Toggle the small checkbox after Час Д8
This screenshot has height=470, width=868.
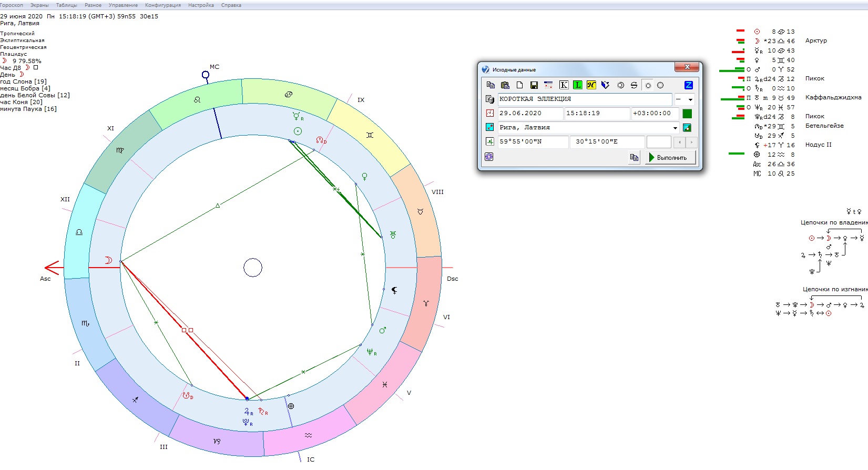point(36,67)
